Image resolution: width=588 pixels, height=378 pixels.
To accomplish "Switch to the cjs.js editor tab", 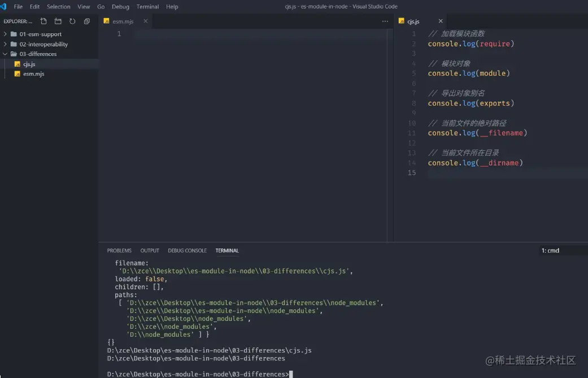I will pyautogui.click(x=413, y=21).
